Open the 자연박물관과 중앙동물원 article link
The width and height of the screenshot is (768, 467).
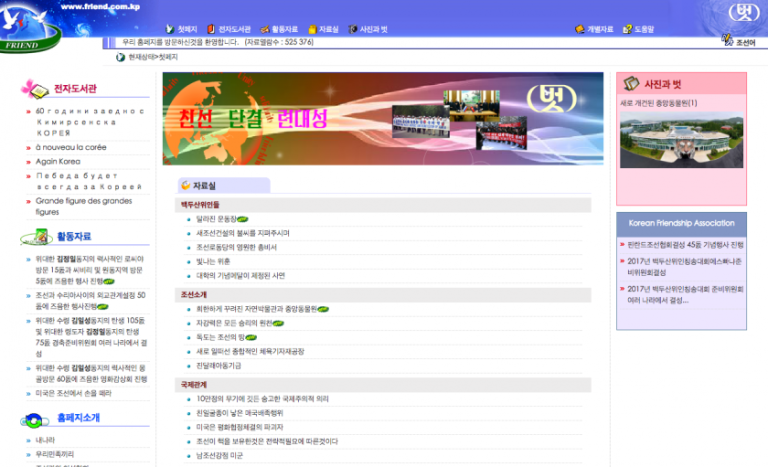pyautogui.click(x=257, y=309)
